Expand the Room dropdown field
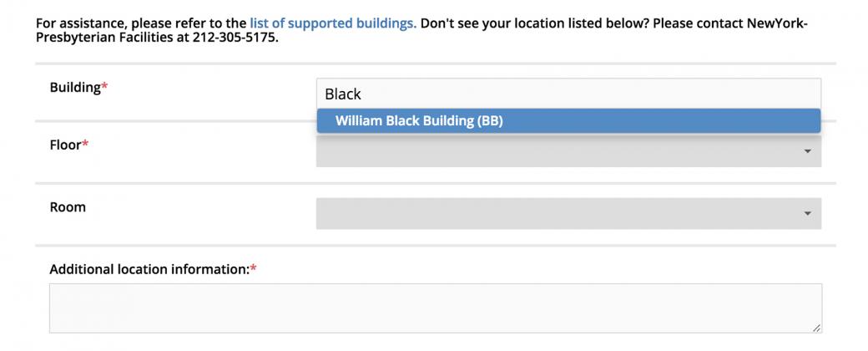The width and height of the screenshot is (868, 351). click(x=568, y=213)
